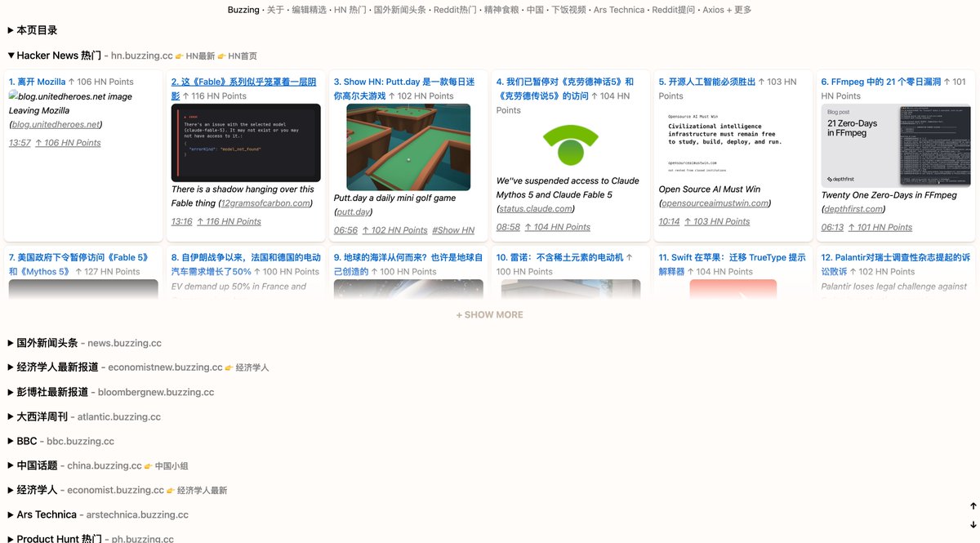Open the bbc.buzzing.cc link
980x543 pixels.
[80, 441]
